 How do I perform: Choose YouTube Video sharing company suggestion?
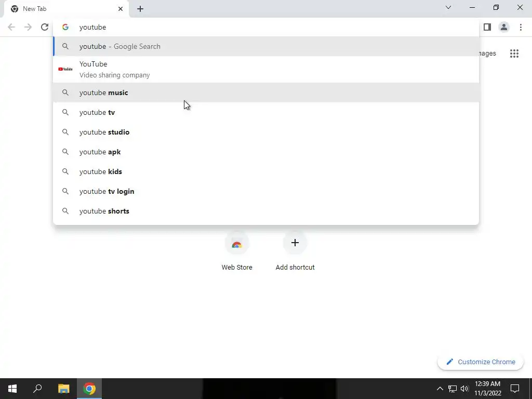266,70
